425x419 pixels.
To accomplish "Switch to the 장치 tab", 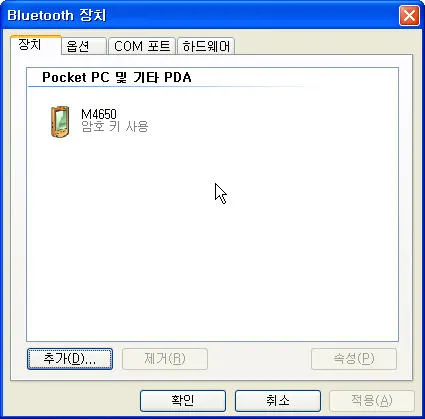I will [30, 44].
